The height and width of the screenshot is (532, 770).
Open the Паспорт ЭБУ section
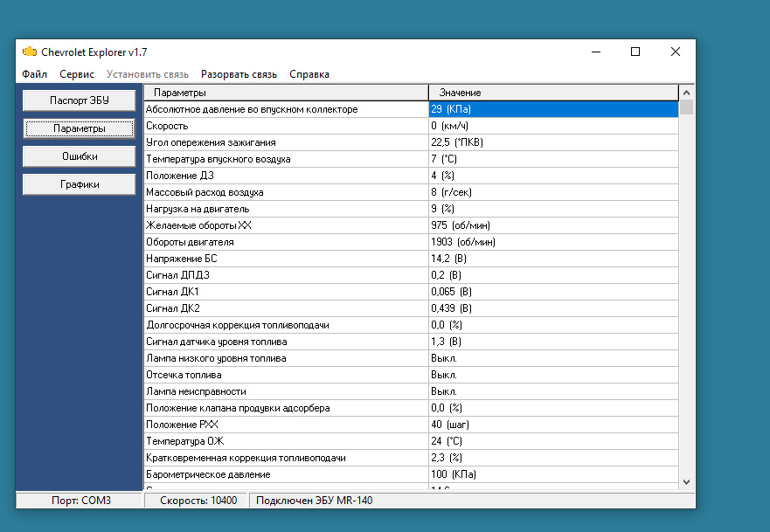tap(79, 100)
